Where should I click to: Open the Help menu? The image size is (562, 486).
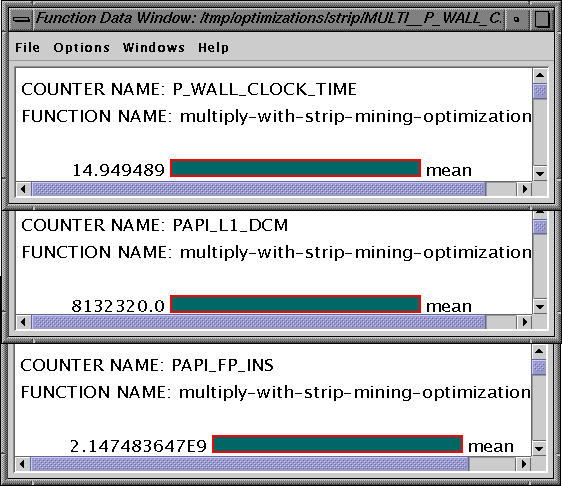pyautogui.click(x=213, y=47)
